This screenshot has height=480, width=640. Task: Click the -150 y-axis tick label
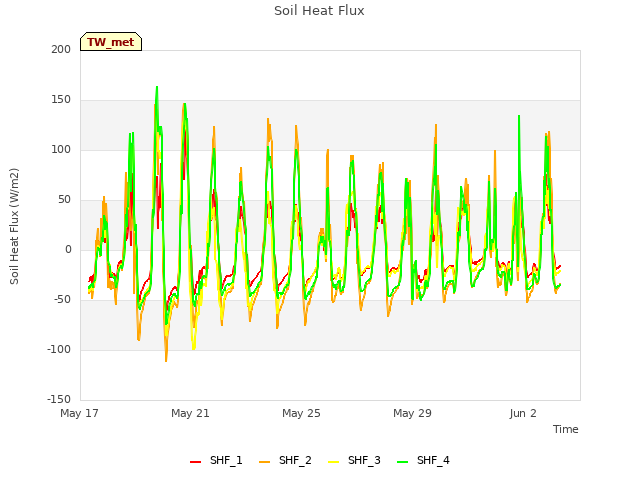click(x=59, y=400)
